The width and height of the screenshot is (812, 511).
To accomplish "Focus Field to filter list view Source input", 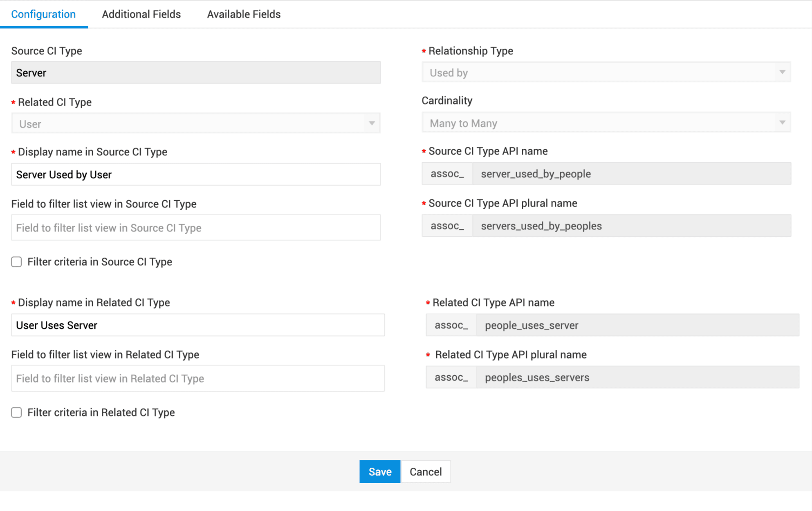I will coord(195,228).
